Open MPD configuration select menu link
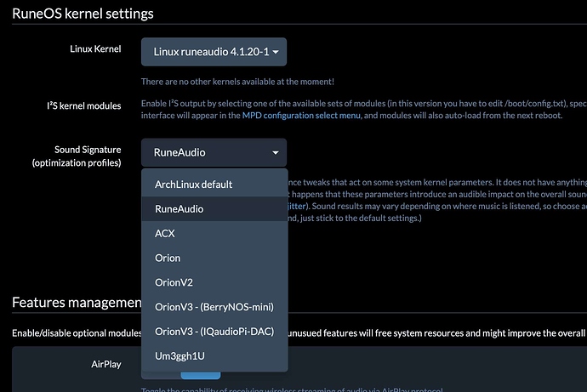Screen dimensions: 587x392 (x=301, y=115)
